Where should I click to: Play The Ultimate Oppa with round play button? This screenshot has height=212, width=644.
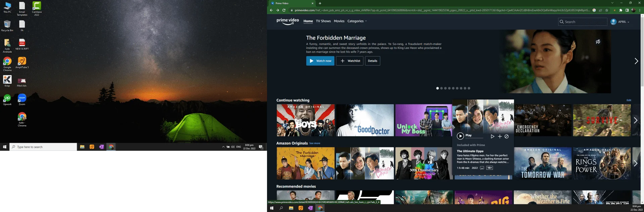(x=461, y=136)
